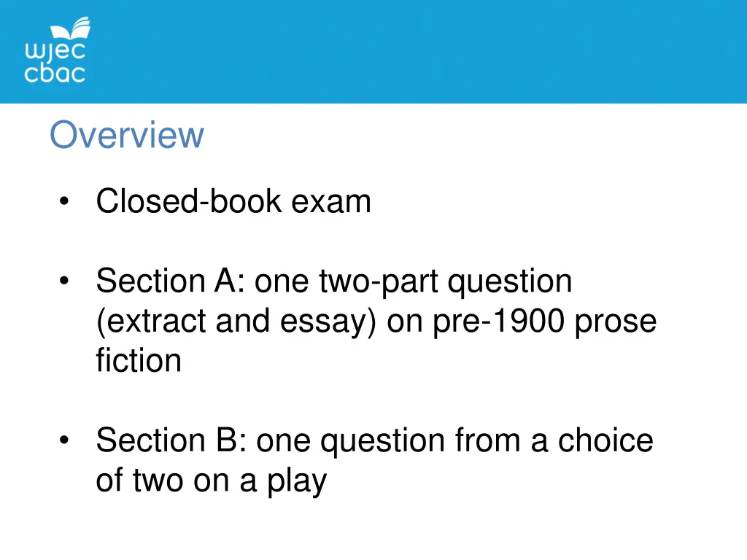Screen dimensions: 747x560
Task: Click the 'wjec' text in the logo
Action: click(x=55, y=52)
